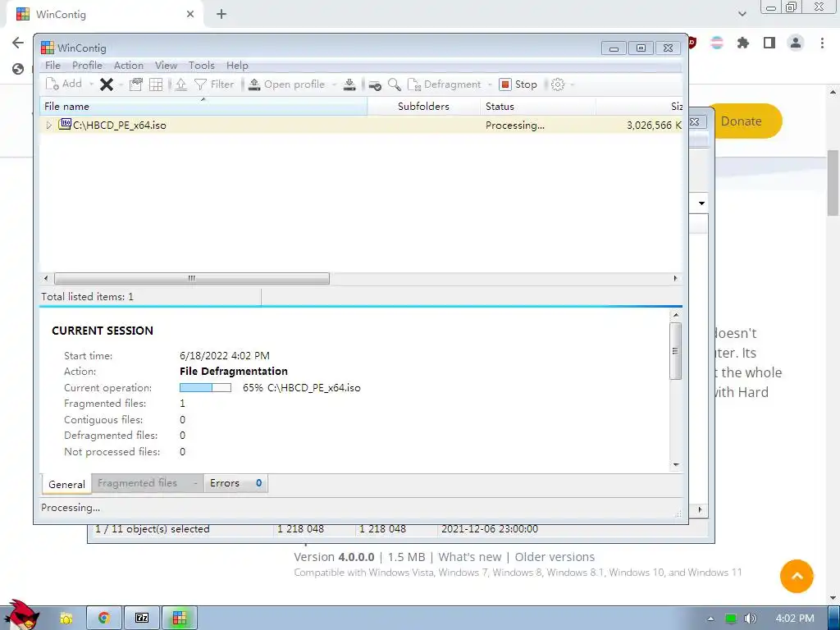Click the orange scroll-to-top button

pos(797,577)
